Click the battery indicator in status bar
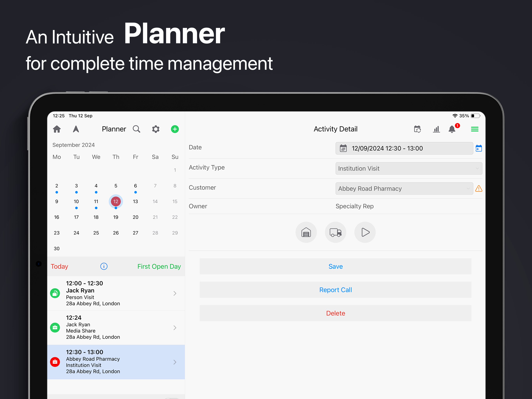This screenshot has height=399, width=532. (476, 116)
